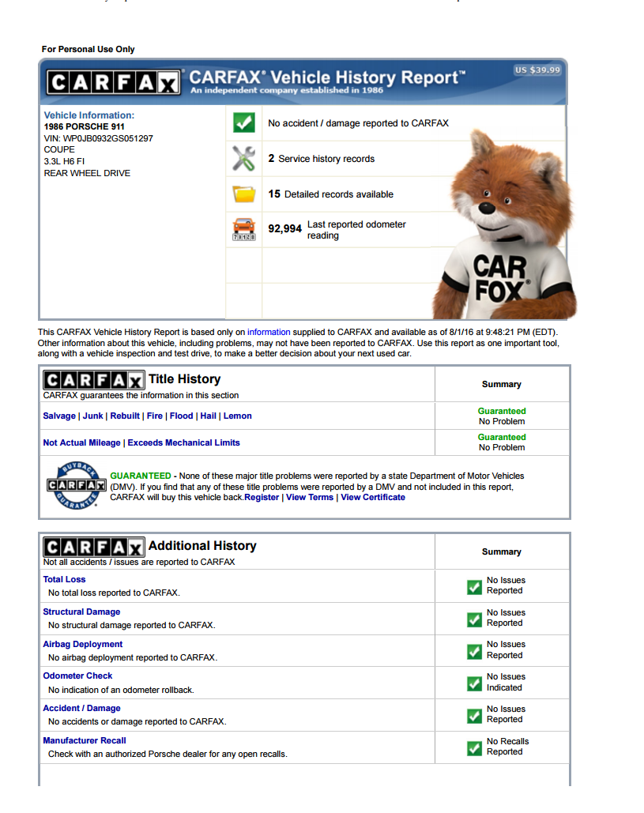Open the Hail title link
Viewport: 644px width, 813px height.
[209, 416]
